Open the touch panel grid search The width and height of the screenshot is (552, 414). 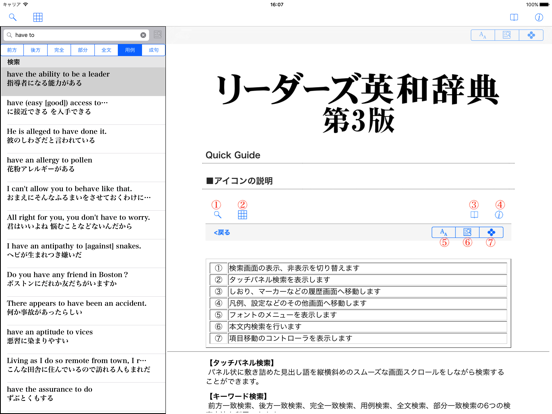38,17
